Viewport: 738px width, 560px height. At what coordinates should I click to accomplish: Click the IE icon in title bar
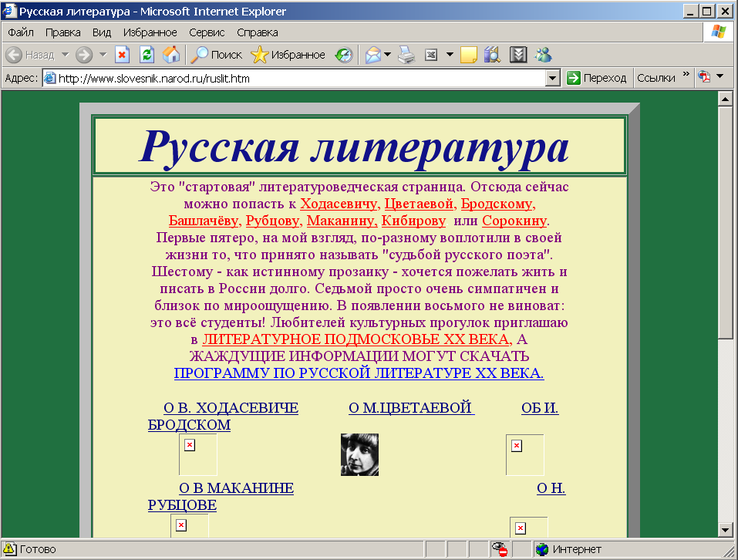coord(8,10)
